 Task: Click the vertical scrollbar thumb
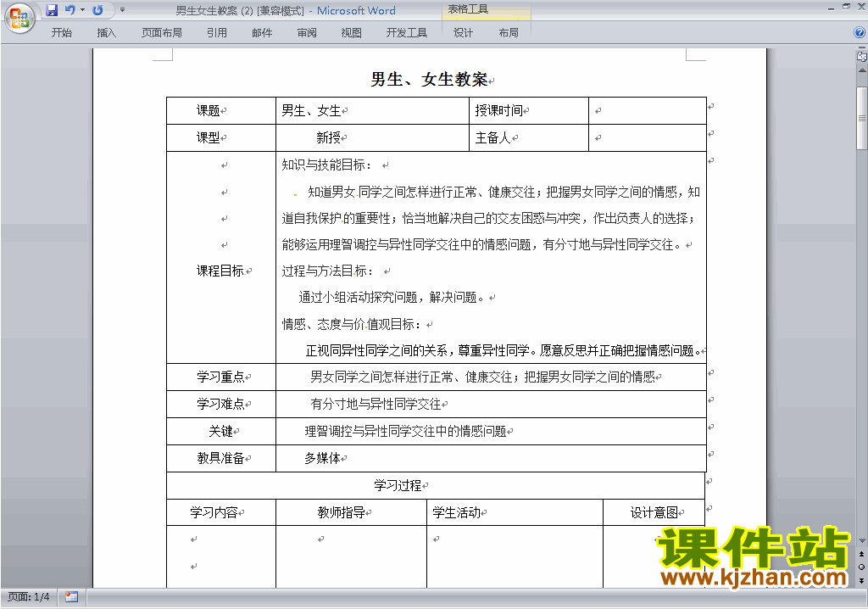[x=861, y=118]
